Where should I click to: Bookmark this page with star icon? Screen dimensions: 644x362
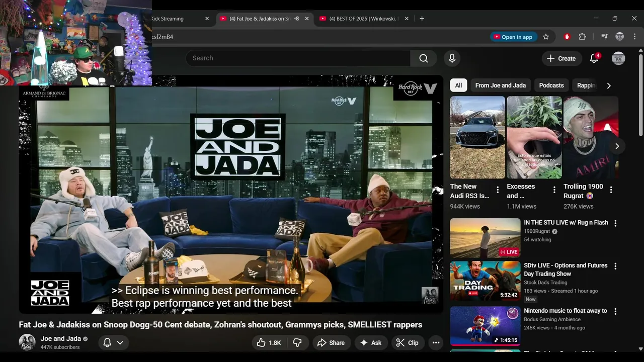click(546, 37)
